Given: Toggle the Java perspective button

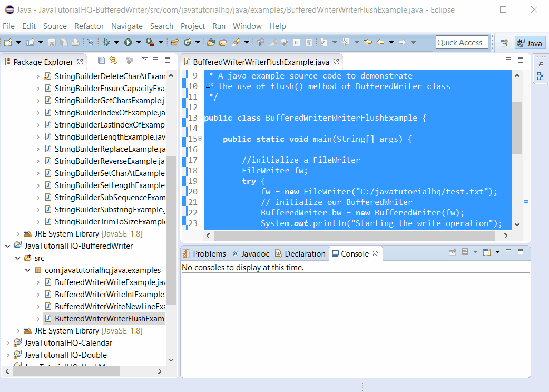Looking at the screenshot, I should point(530,43).
